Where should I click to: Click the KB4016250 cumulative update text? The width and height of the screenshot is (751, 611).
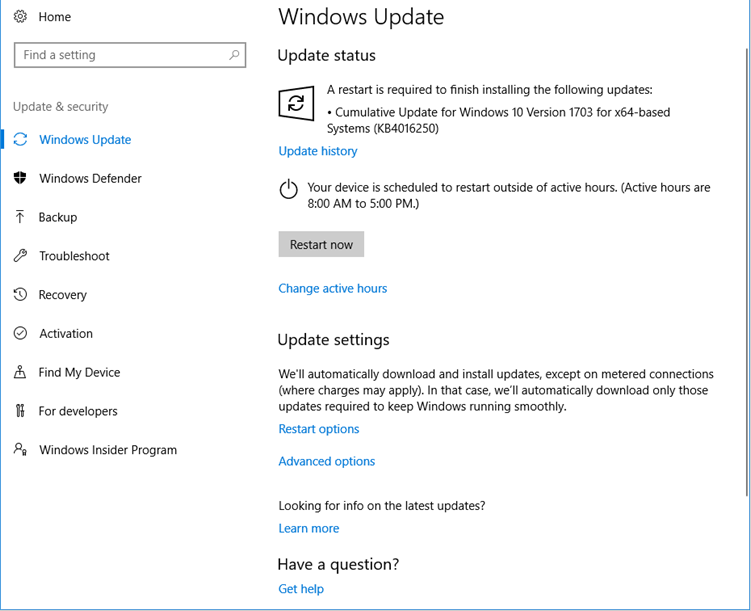point(498,120)
